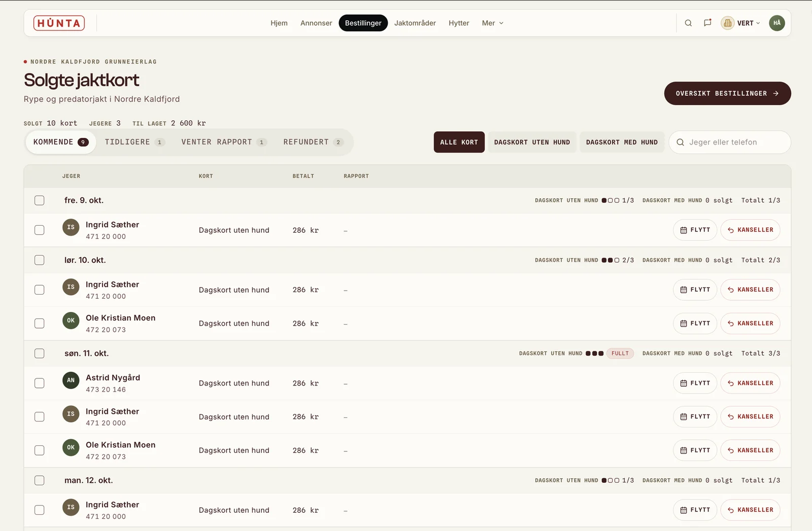The width and height of the screenshot is (812, 531).
Task: Check Ole Kristian Moen's row under lør. 10. okt.
Action: pyautogui.click(x=40, y=324)
